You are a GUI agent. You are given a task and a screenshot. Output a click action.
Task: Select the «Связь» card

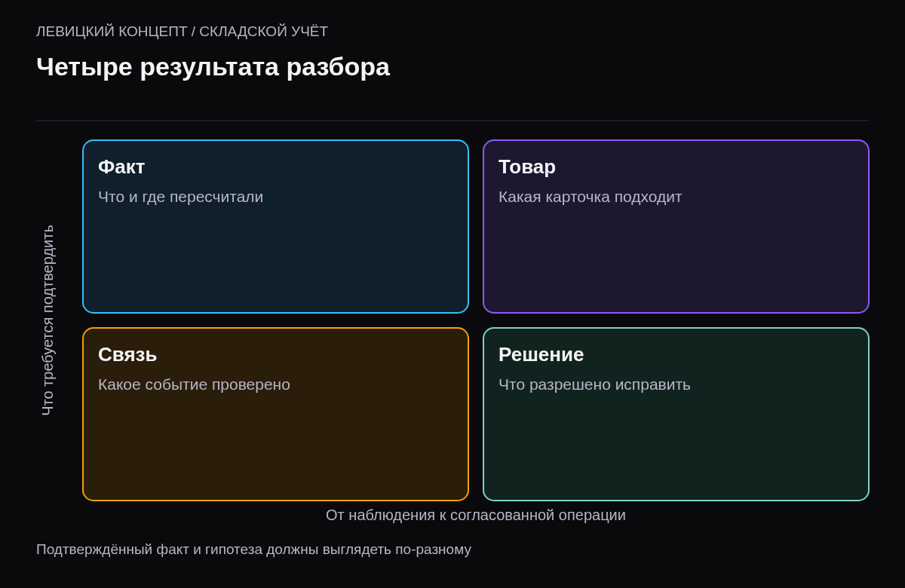pos(275,414)
